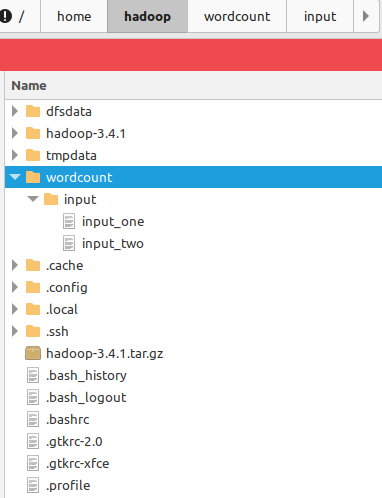Click the .cache folder icon
This screenshot has height=498, width=382.
pos(33,265)
